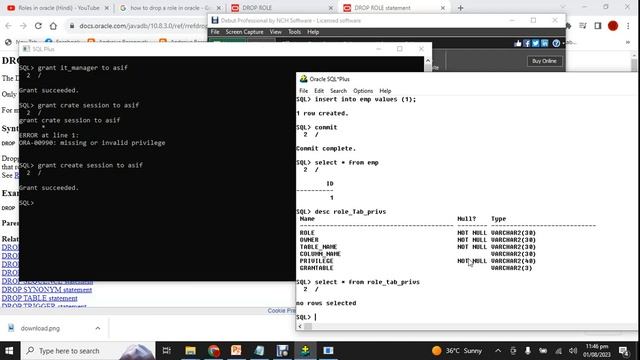Open PowerPoint from the taskbar
The image size is (640, 360).
[236, 351]
